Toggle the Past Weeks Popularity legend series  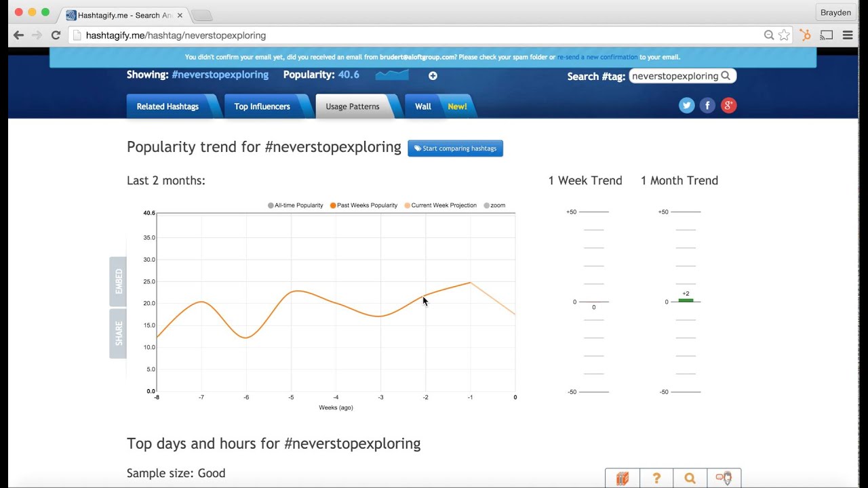(364, 205)
